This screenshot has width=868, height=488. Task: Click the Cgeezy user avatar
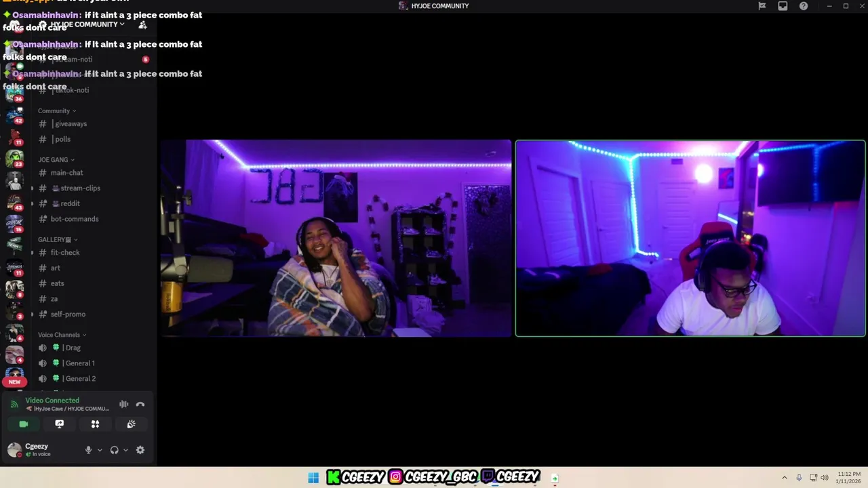pyautogui.click(x=14, y=449)
